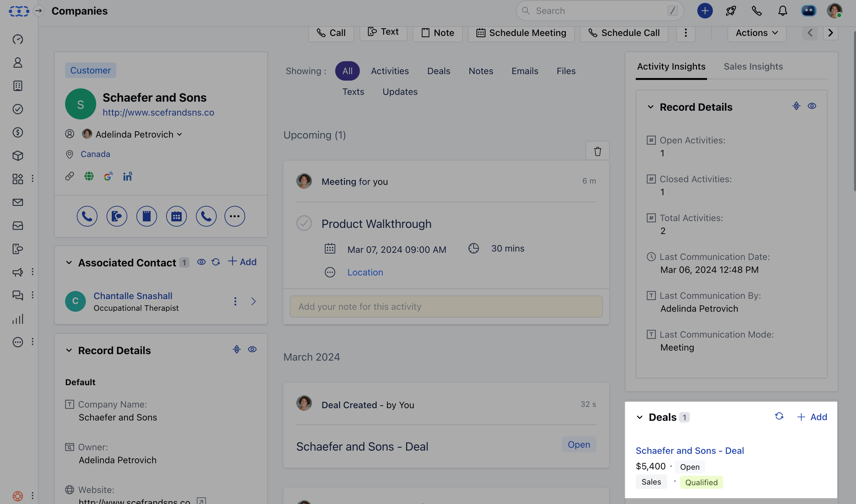Click the Search field
Viewport: 856px width, 504px height.
(x=600, y=11)
